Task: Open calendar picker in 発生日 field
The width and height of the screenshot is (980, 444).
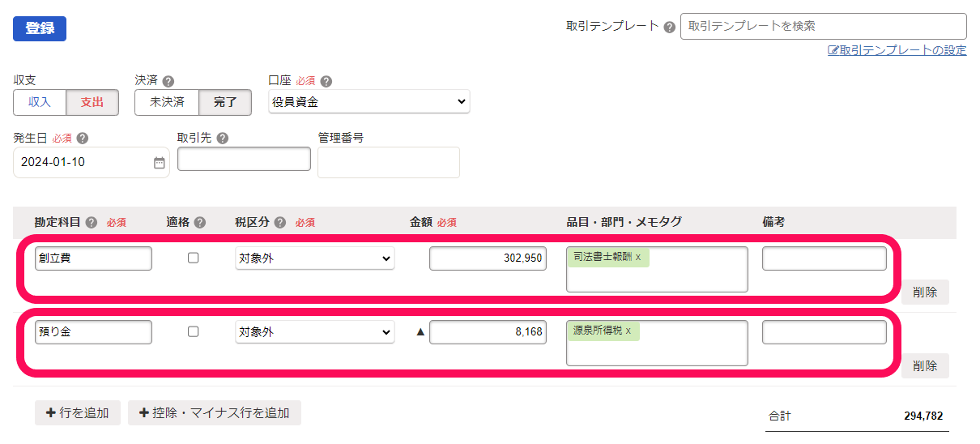Action: (160, 163)
